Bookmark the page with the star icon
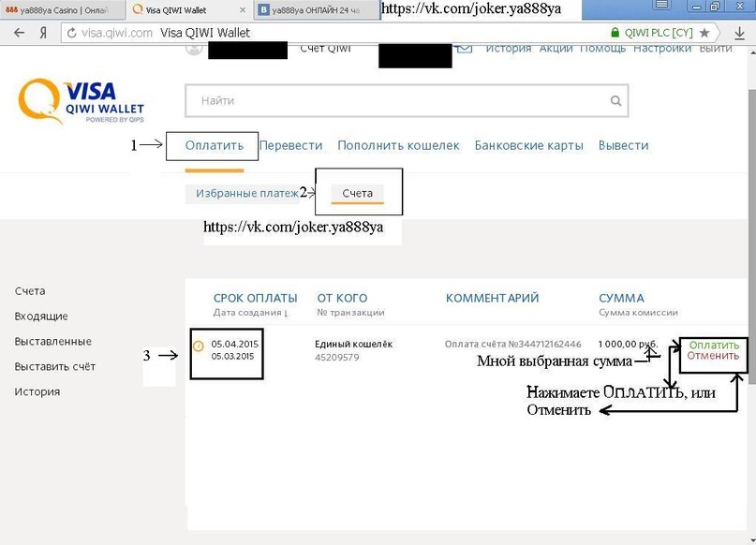Image resolution: width=756 pixels, height=545 pixels. click(704, 33)
